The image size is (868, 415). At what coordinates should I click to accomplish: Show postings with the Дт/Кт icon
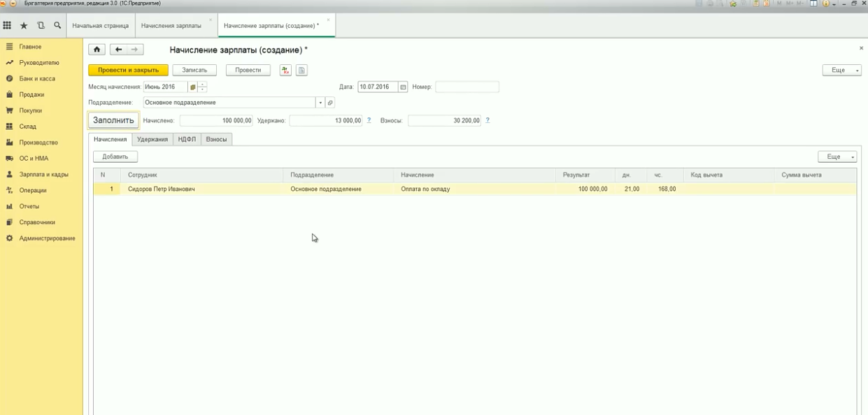(x=285, y=70)
